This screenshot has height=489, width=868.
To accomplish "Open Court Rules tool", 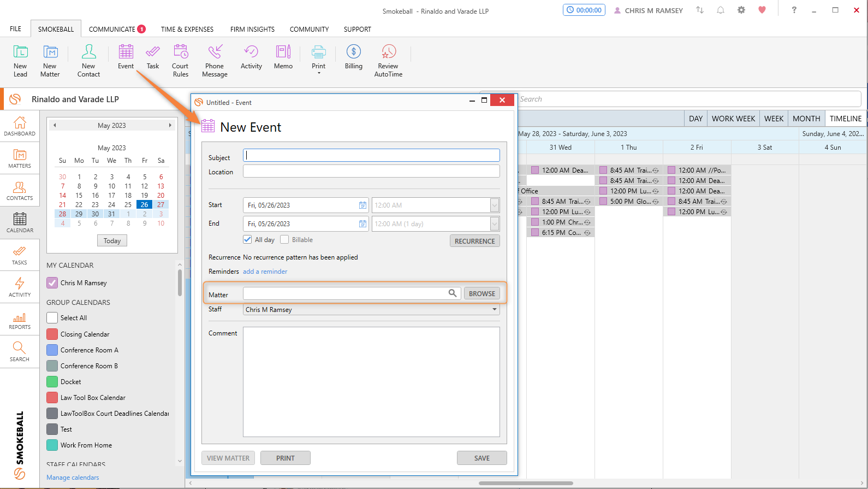I will click(x=180, y=61).
